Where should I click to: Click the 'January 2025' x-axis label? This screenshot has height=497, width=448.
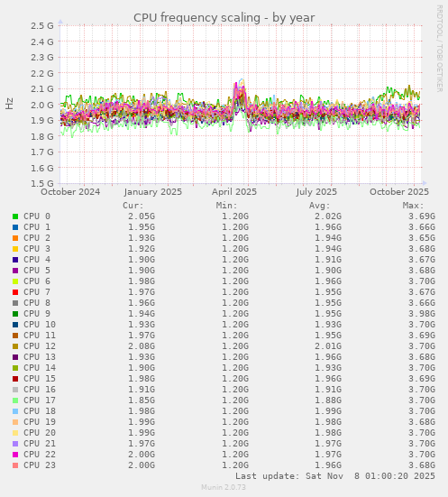click(153, 192)
